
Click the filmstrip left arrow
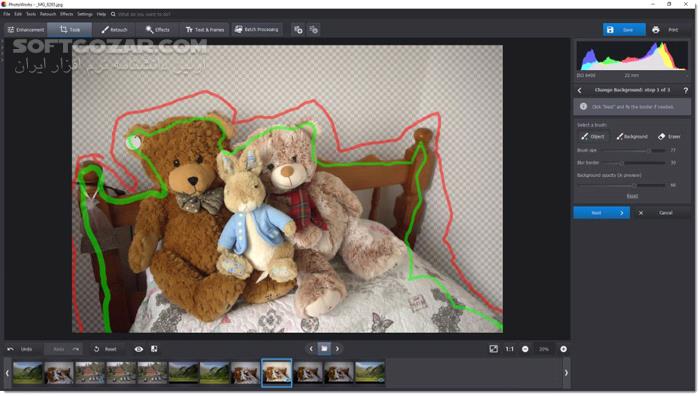7,373
